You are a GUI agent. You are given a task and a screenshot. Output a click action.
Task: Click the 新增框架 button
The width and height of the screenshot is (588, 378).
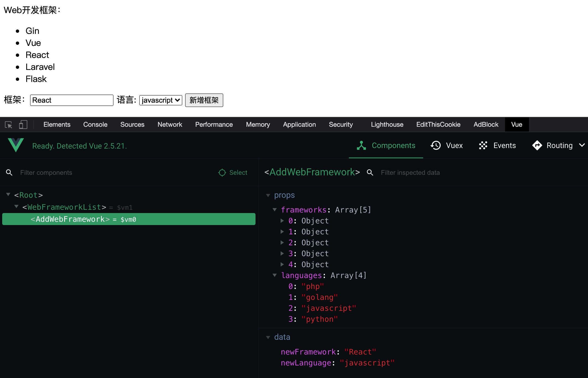click(x=204, y=100)
